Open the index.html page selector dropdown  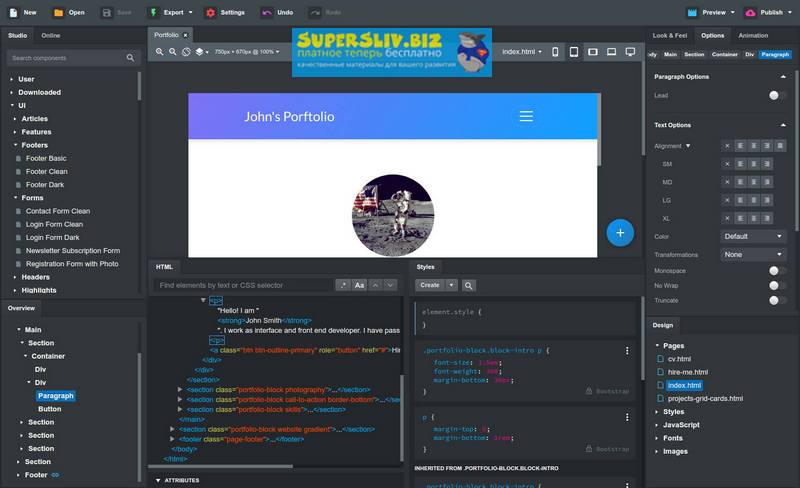pyautogui.click(x=521, y=52)
